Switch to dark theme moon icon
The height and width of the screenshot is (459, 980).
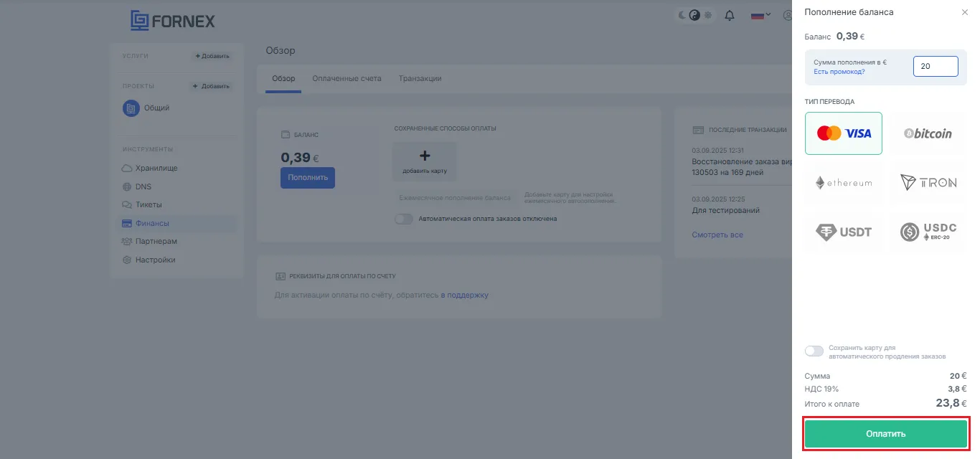[x=682, y=15]
